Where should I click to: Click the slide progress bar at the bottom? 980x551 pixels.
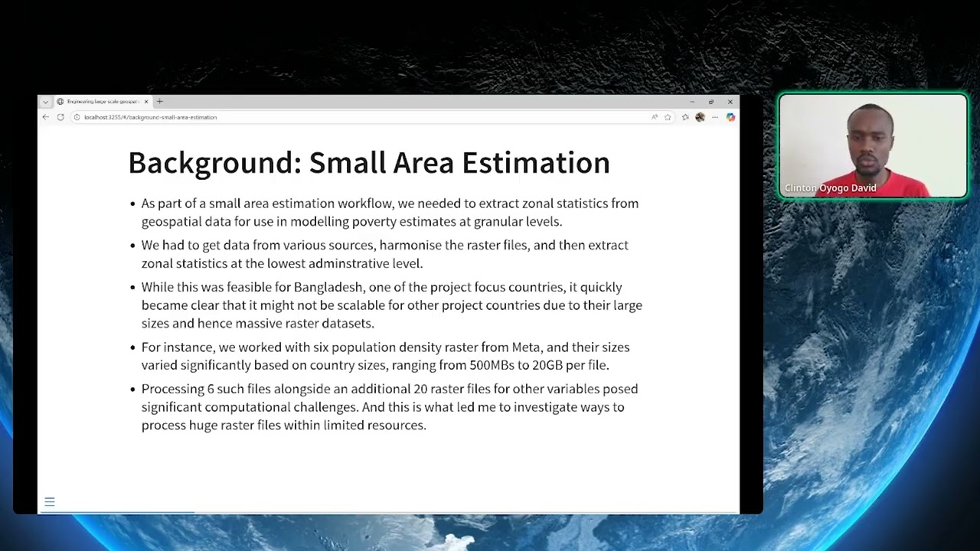[389, 512]
